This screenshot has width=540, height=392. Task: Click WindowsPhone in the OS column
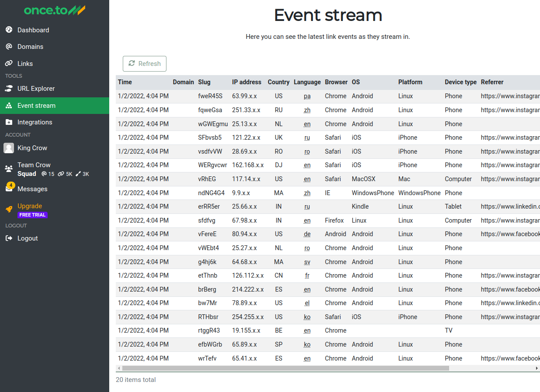(373, 193)
